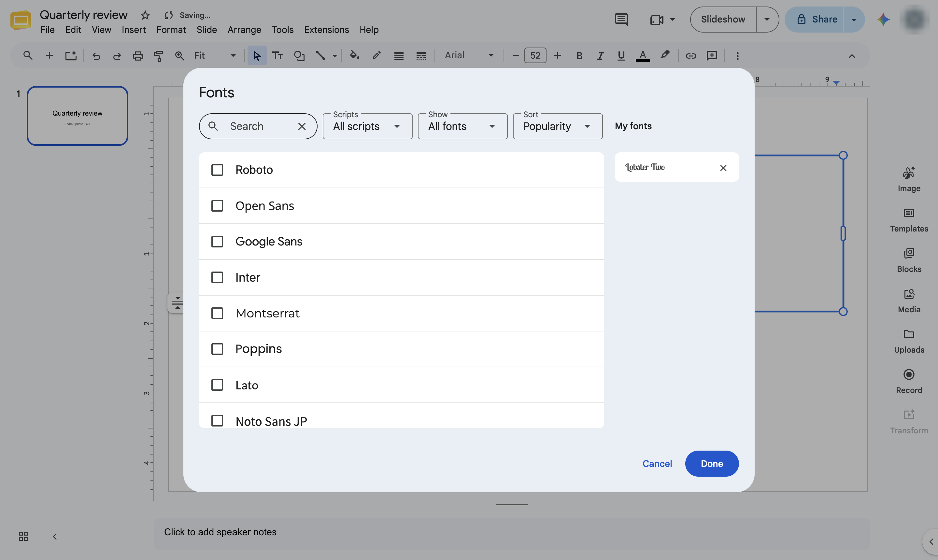
Task: Open the Sort Popularity dropdown
Action: pyautogui.click(x=558, y=126)
